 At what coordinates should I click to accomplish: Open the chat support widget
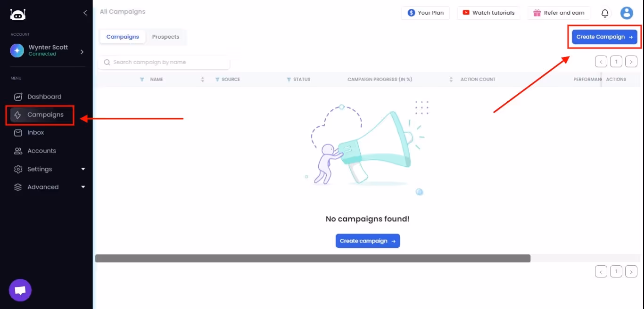pyautogui.click(x=20, y=290)
